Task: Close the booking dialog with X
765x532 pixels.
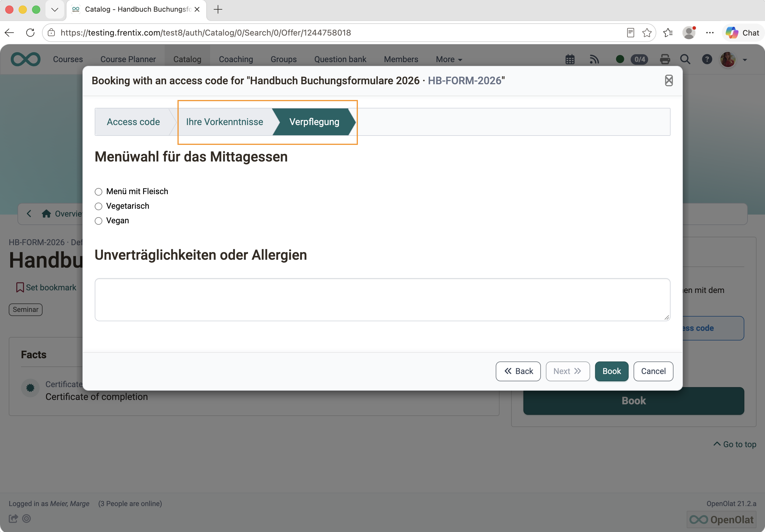Action: click(669, 80)
